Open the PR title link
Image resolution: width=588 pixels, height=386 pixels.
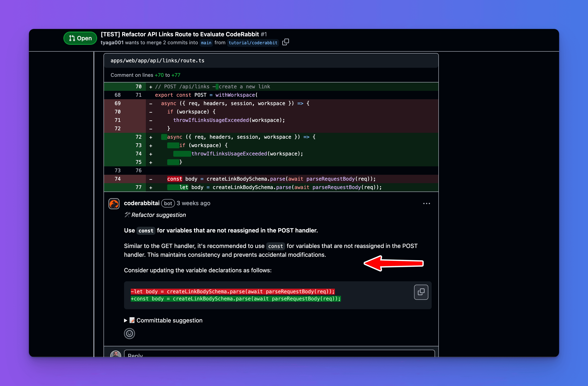click(180, 34)
